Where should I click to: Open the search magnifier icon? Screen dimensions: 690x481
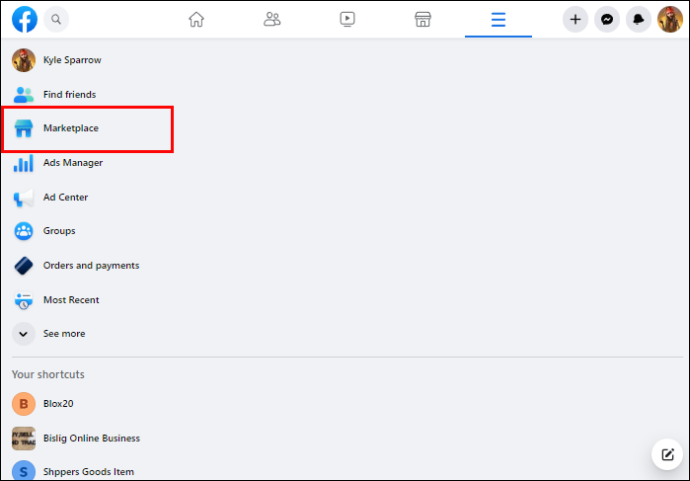click(56, 19)
